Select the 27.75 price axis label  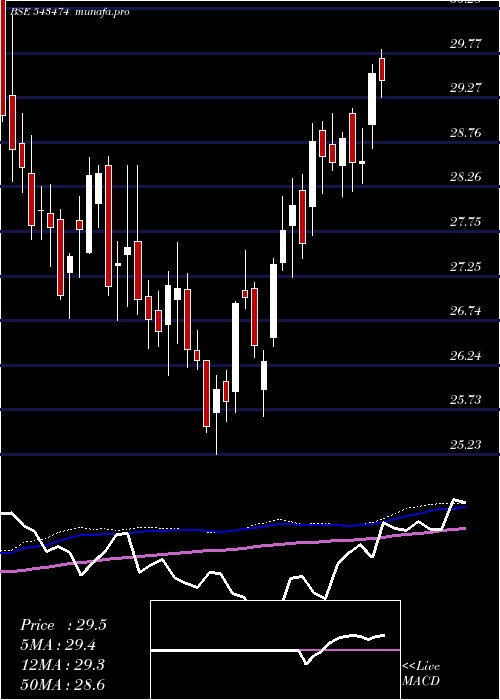466,222
